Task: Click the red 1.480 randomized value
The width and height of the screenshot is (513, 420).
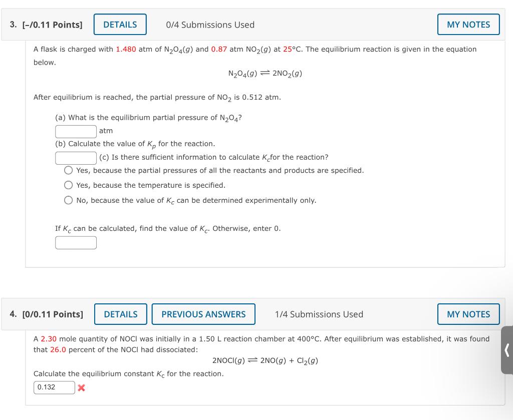Action: [126, 50]
